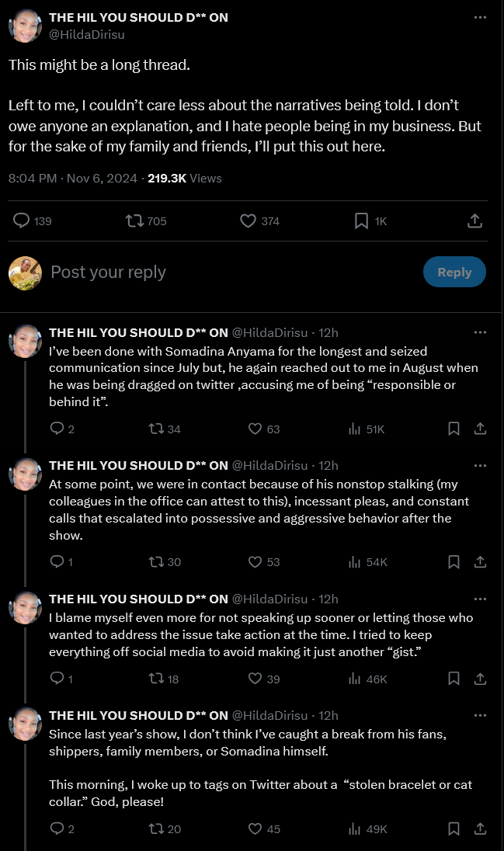
Task: Open the @HildaDirisu handle in the main tweet
Action: click(x=87, y=34)
